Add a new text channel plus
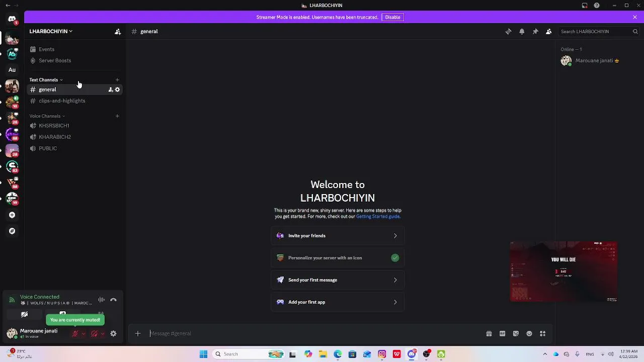 pyautogui.click(x=117, y=80)
